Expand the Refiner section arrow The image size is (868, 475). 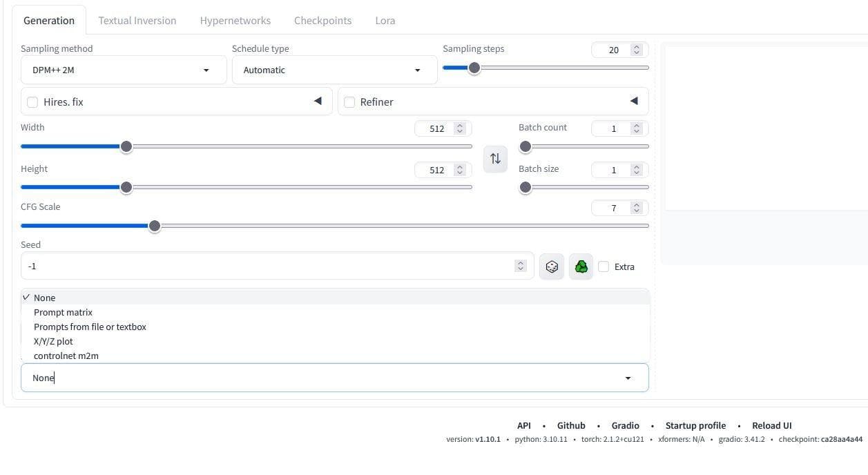point(634,101)
